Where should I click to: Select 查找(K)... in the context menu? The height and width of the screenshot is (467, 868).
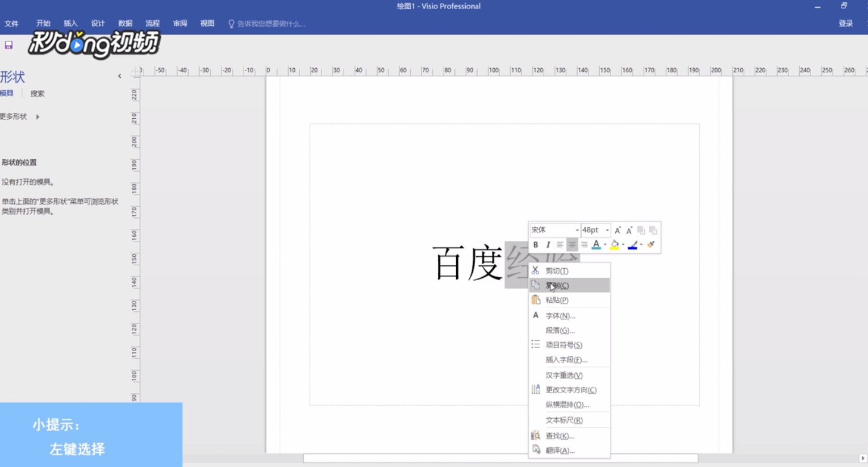(x=569, y=436)
